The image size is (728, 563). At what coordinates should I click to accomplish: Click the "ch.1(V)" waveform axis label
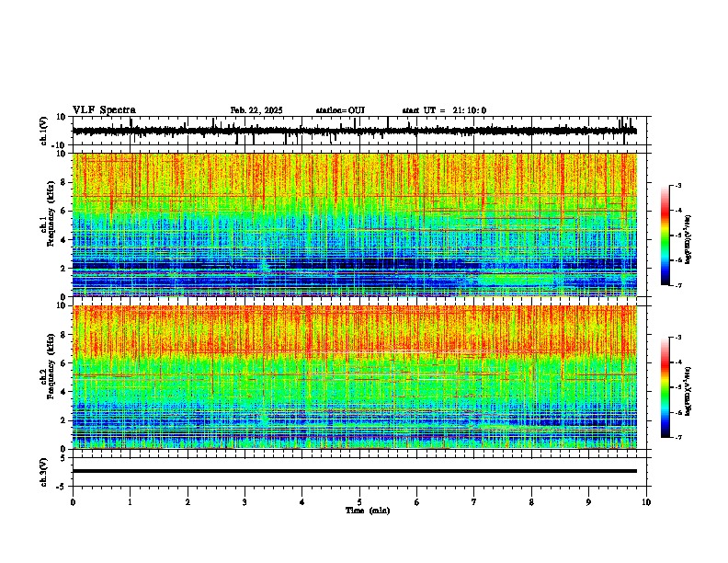(44, 131)
